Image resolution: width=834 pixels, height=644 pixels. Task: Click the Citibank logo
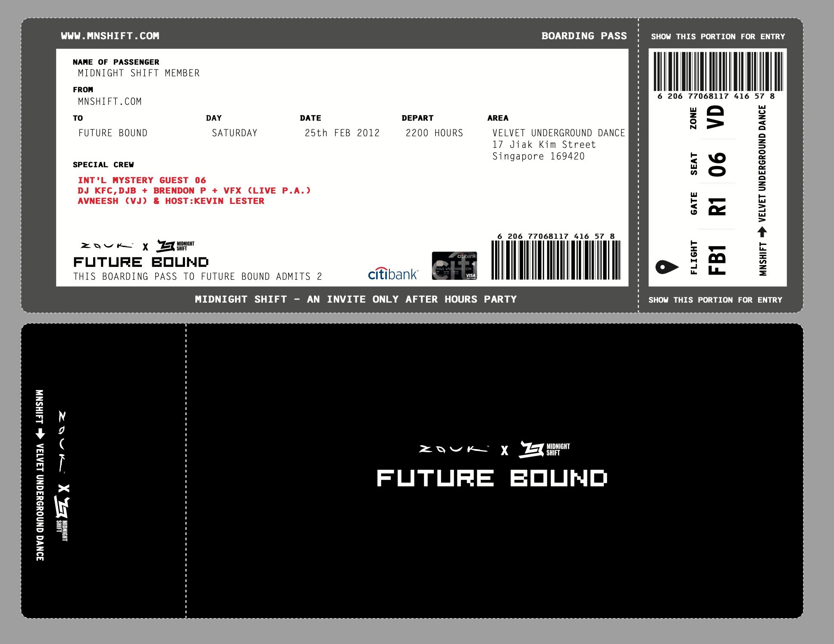(393, 274)
